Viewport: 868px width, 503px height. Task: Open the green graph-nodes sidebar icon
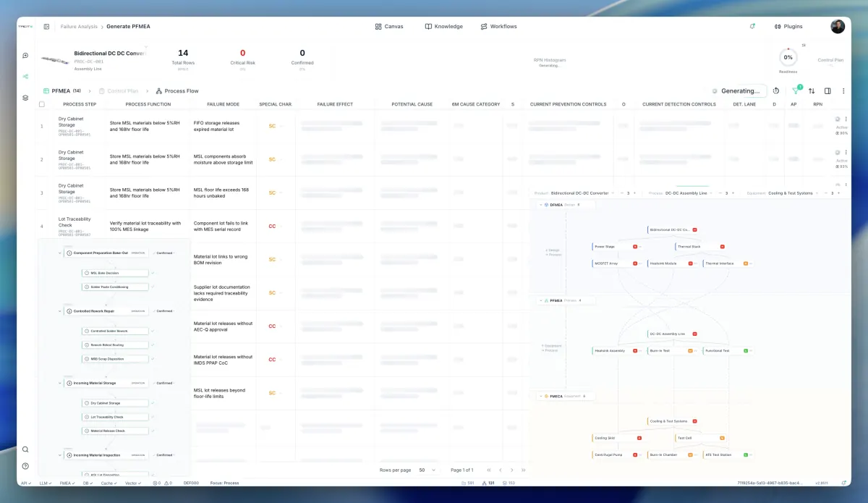click(25, 76)
